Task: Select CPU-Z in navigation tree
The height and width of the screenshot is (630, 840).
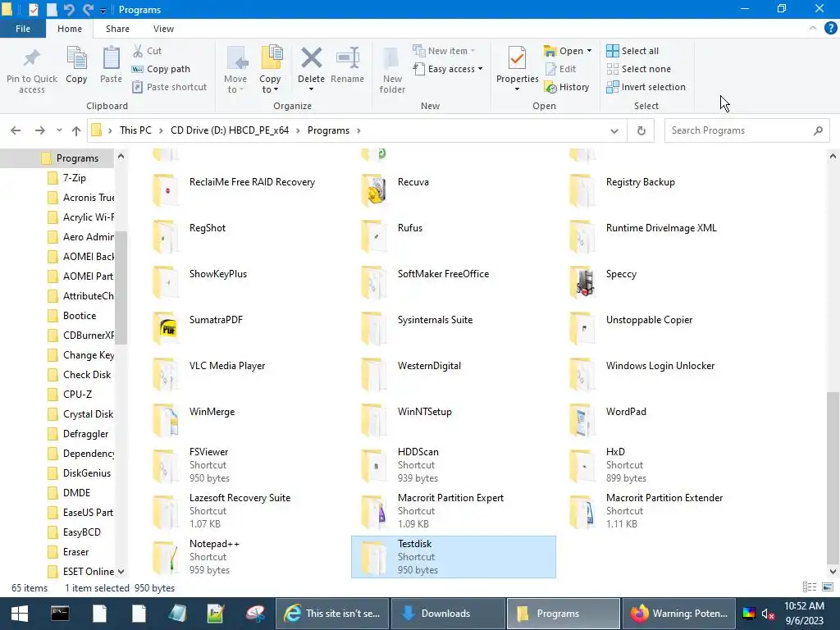Action: click(76, 395)
